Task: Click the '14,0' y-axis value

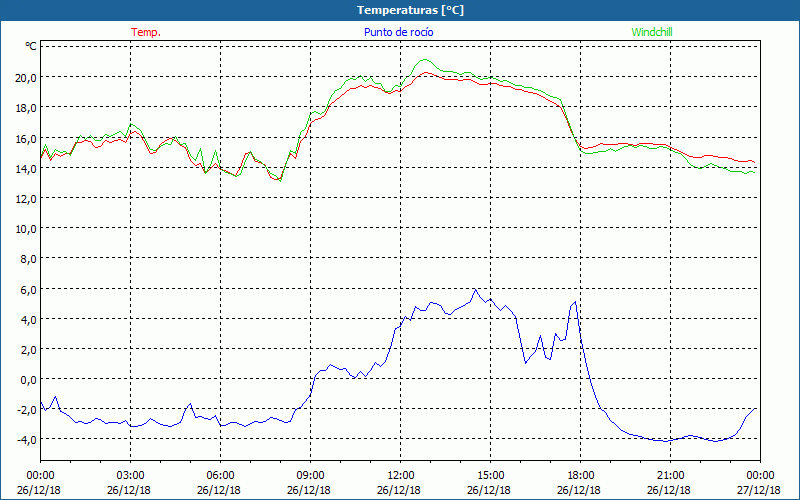Action: click(x=26, y=168)
